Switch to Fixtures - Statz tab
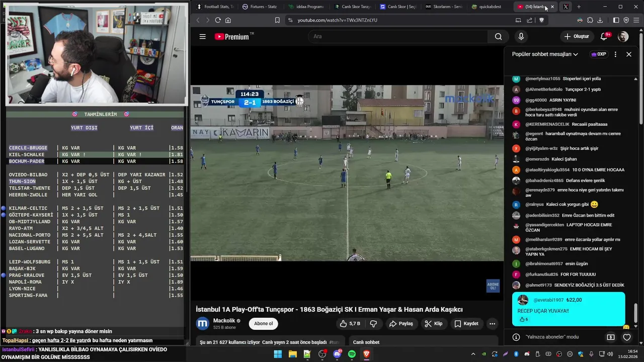The height and width of the screenshot is (362, 644). pyautogui.click(x=260, y=7)
